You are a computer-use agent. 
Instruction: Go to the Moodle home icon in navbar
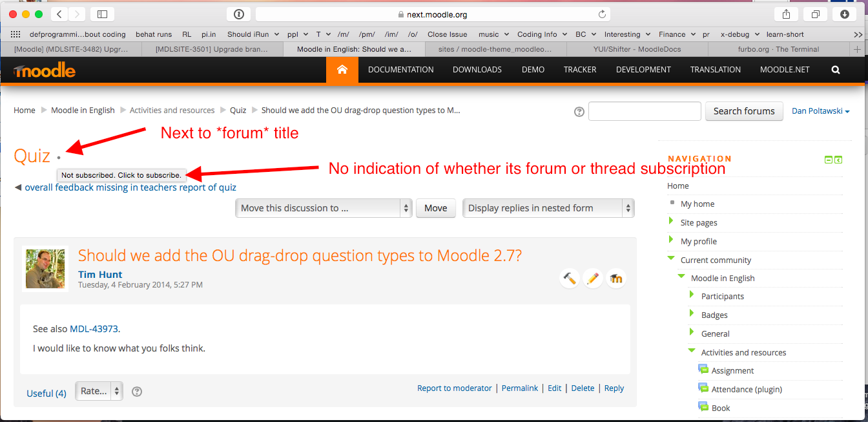(x=342, y=70)
